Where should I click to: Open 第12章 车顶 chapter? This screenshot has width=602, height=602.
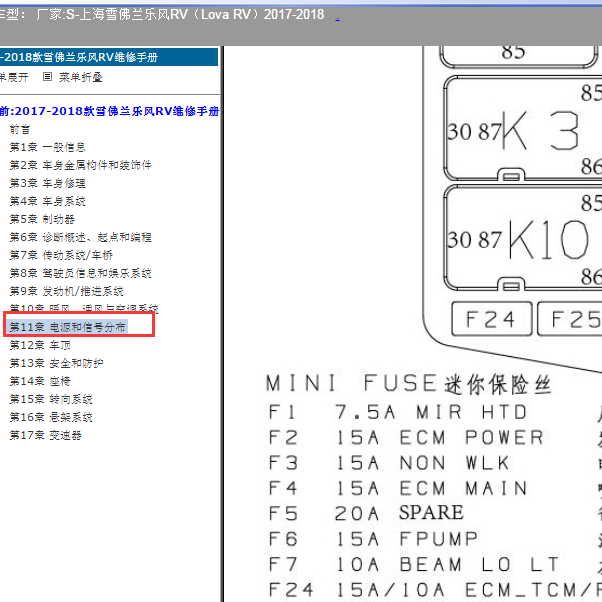pyautogui.click(x=40, y=345)
